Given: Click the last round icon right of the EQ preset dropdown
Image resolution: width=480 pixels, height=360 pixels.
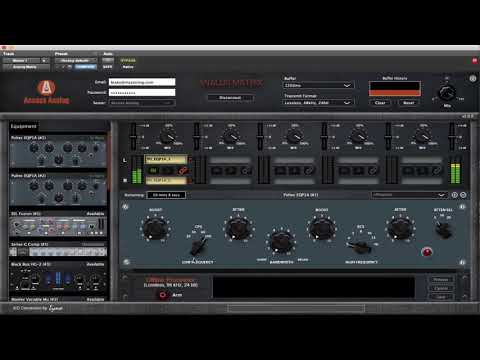Looking at the screenshot, I should click(x=463, y=195).
